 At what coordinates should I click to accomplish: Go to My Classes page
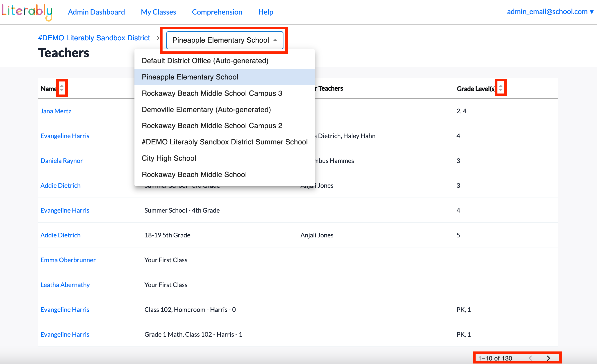[158, 12]
